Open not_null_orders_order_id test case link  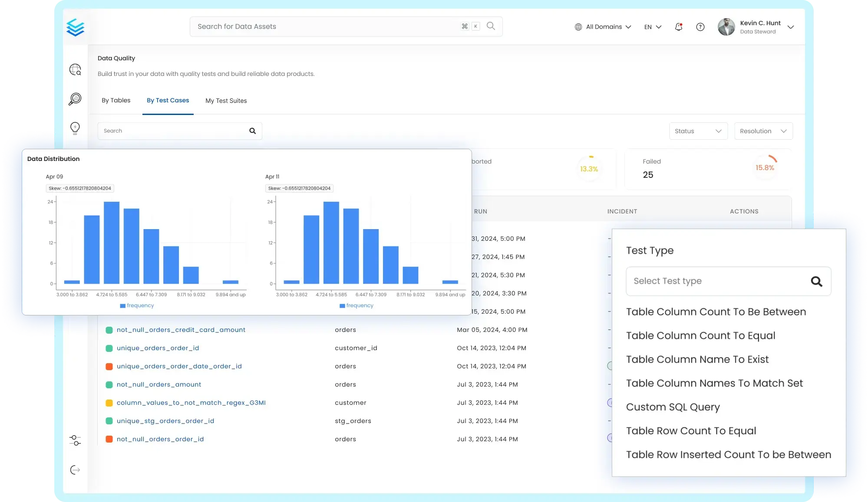[160, 439]
